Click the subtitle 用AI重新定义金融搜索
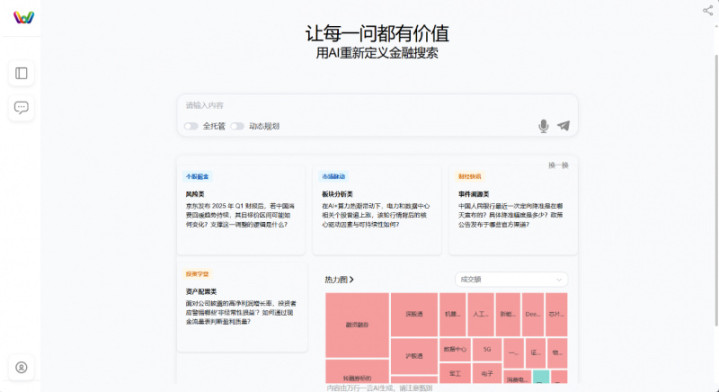 tap(377, 53)
